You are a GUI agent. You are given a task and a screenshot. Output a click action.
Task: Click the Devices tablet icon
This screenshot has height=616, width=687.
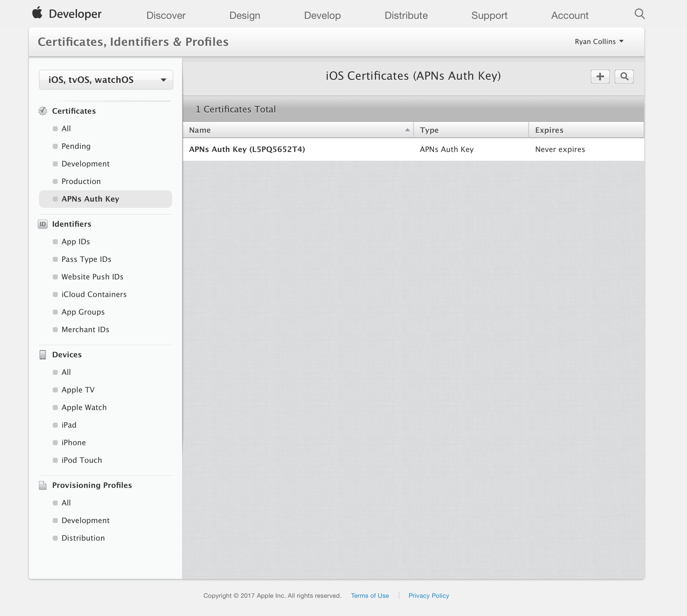(x=43, y=355)
